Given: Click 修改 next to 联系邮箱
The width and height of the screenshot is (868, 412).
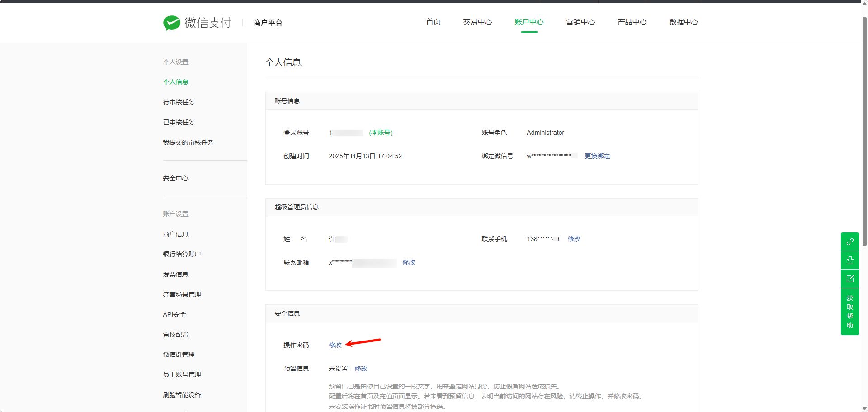Looking at the screenshot, I should click(x=409, y=262).
